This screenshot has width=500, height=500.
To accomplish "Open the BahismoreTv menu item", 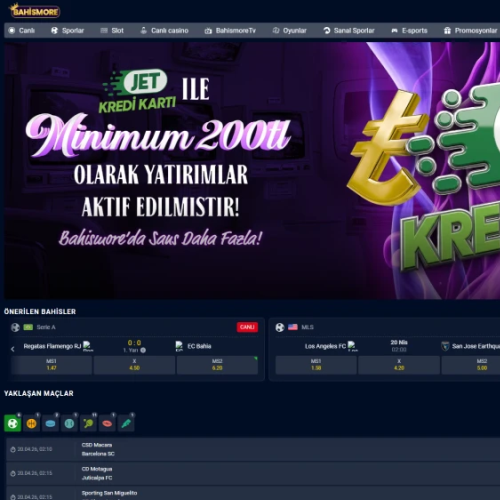I will (230, 31).
